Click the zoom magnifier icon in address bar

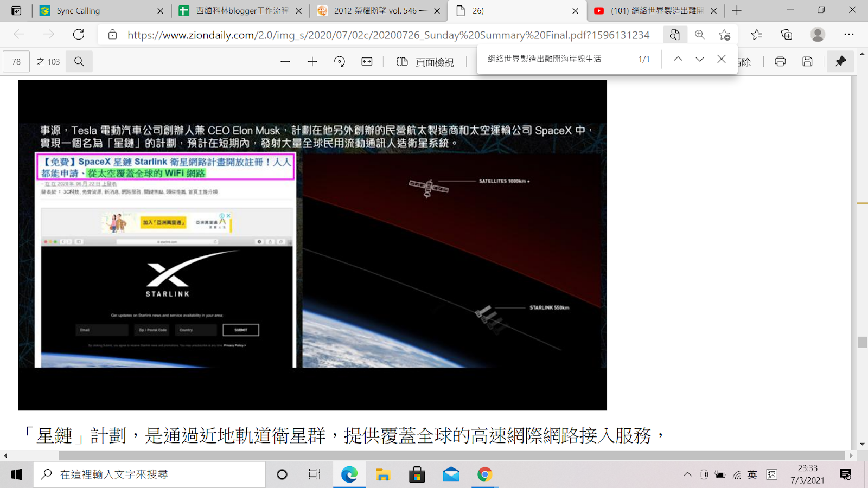[700, 35]
